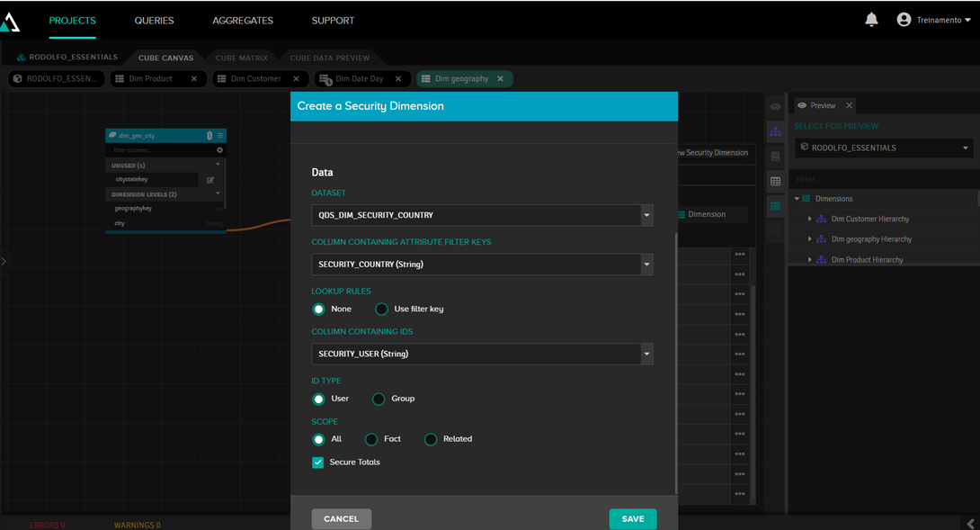This screenshot has width=980, height=530.
Task: Close the Dim Product tab
Action: pos(194,79)
